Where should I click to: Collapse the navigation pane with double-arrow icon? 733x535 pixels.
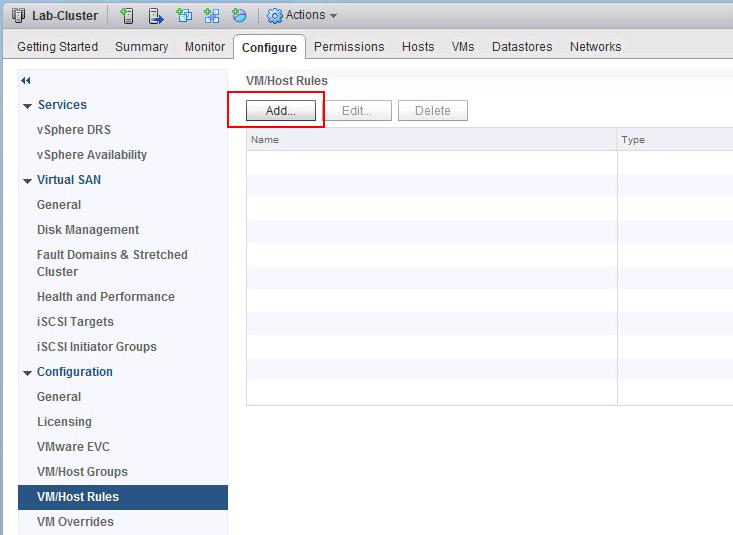click(26, 80)
